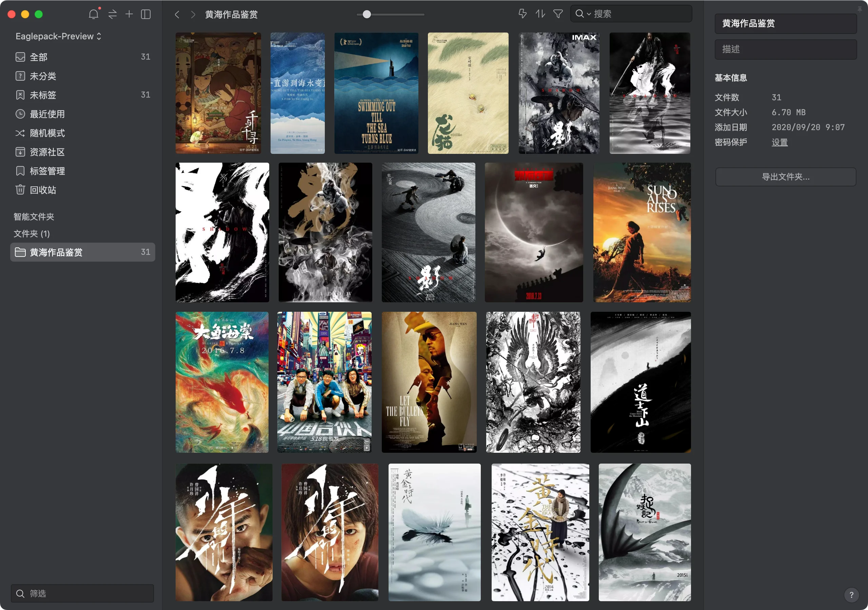Click the 全部 inbox icon
The image size is (868, 610).
click(20, 57)
